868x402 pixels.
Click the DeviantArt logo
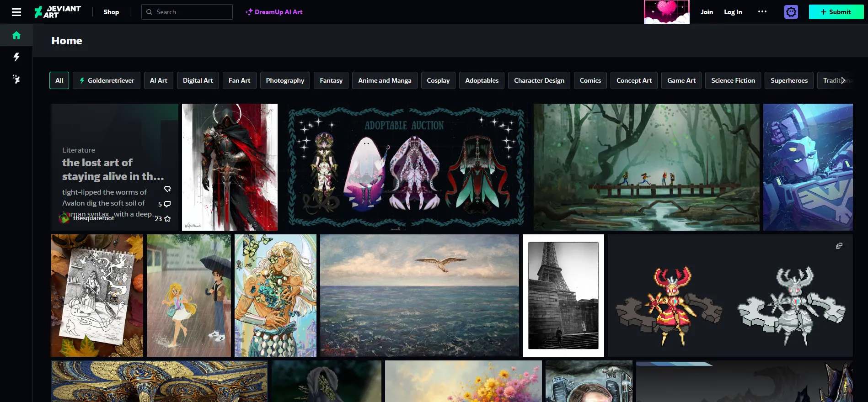click(x=58, y=12)
